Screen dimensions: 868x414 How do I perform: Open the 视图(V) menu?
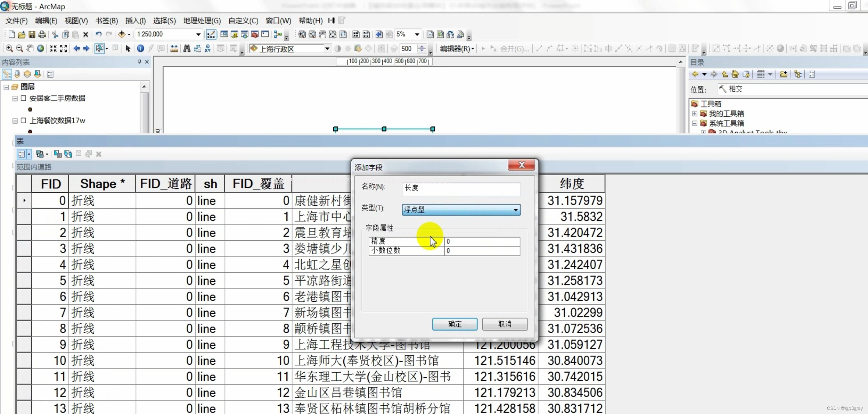pyautogui.click(x=76, y=20)
